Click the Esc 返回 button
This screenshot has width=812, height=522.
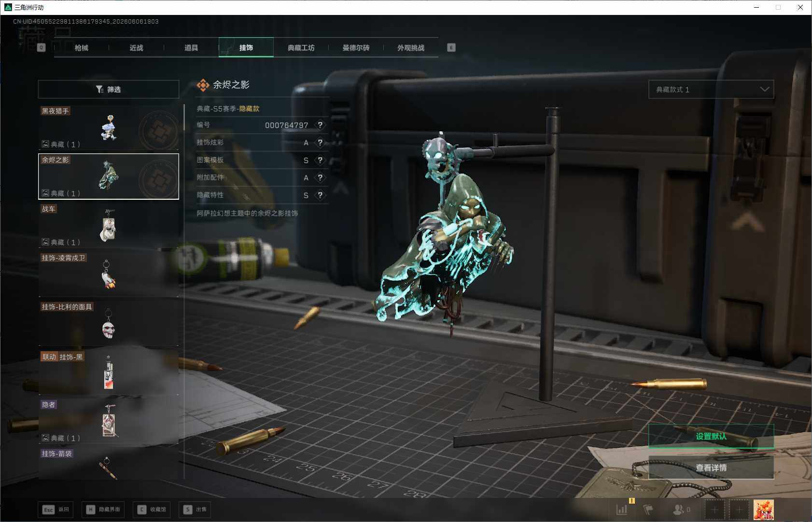pyautogui.click(x=56, y=509)
